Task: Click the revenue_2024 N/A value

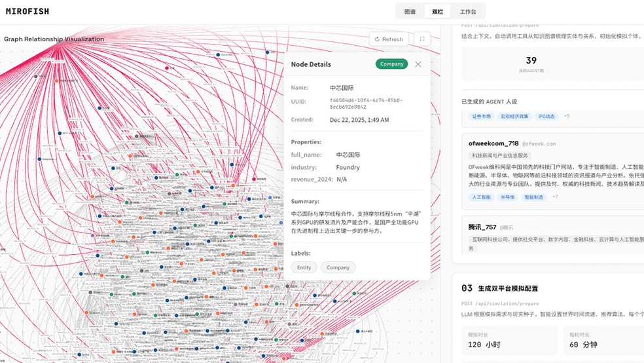Action: (342, 180)
